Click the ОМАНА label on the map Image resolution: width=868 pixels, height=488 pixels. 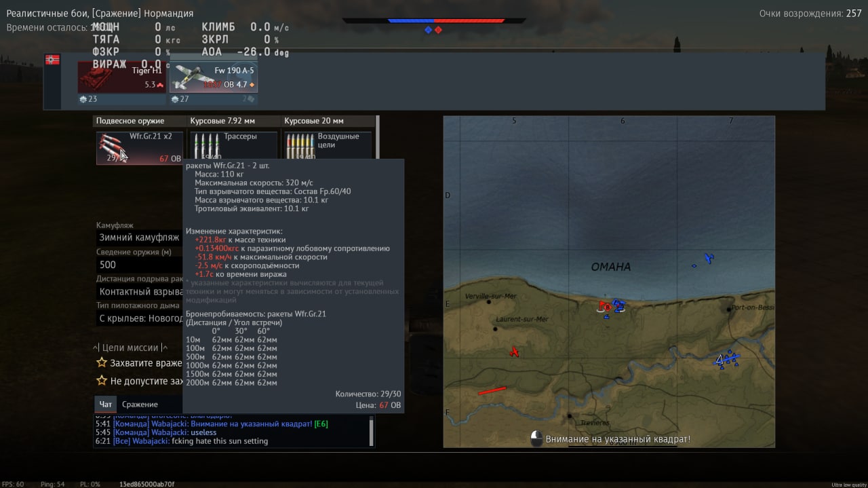point(610,267)
